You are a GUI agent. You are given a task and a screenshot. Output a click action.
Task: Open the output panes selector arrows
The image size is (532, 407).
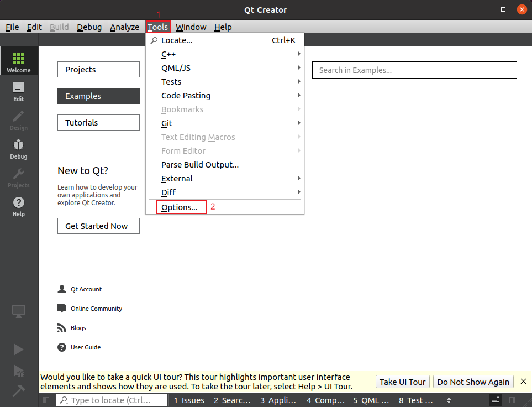(449, 400)
